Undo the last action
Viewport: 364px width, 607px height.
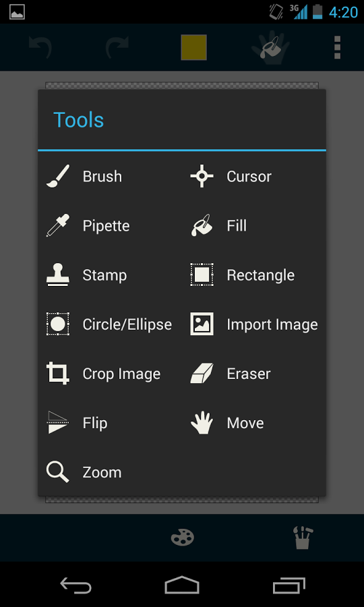[x=40, y=48]
